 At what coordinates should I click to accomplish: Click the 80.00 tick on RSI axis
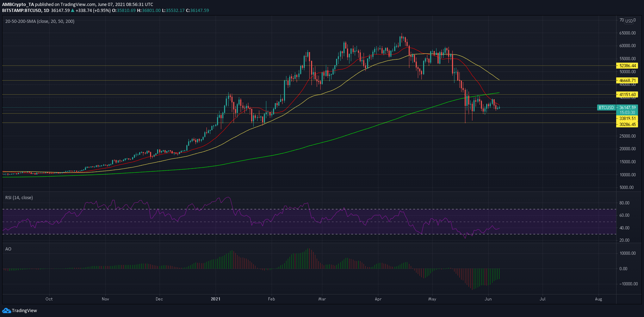624,203
